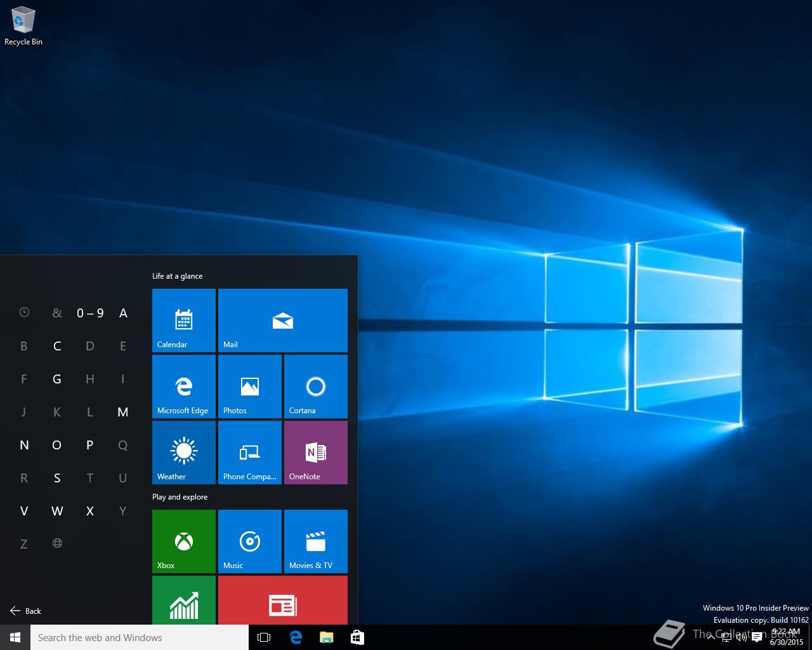This screenshot has width=812, height=650.
Task: Open the Xbox tile
Action: [x=184, y=541]
